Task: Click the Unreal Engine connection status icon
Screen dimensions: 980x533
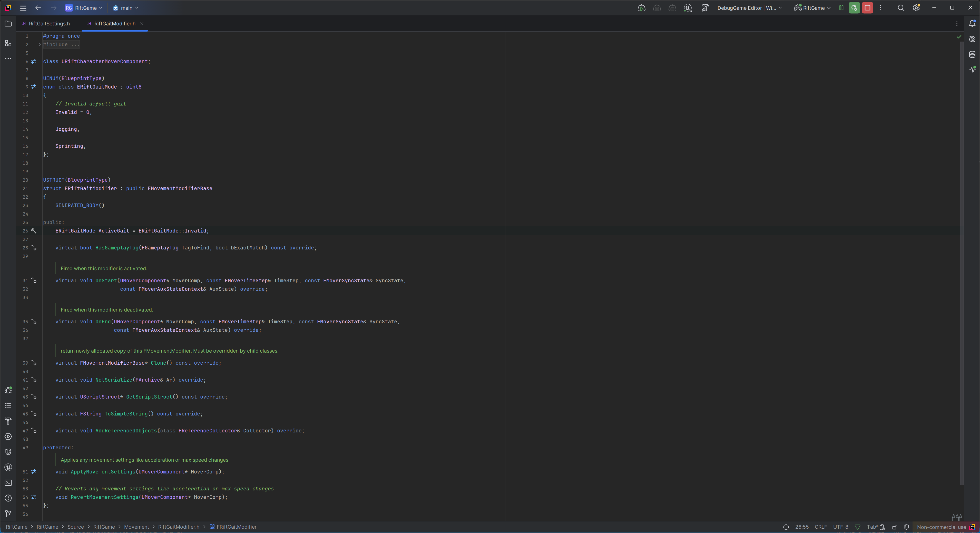Action: point(688,8)
